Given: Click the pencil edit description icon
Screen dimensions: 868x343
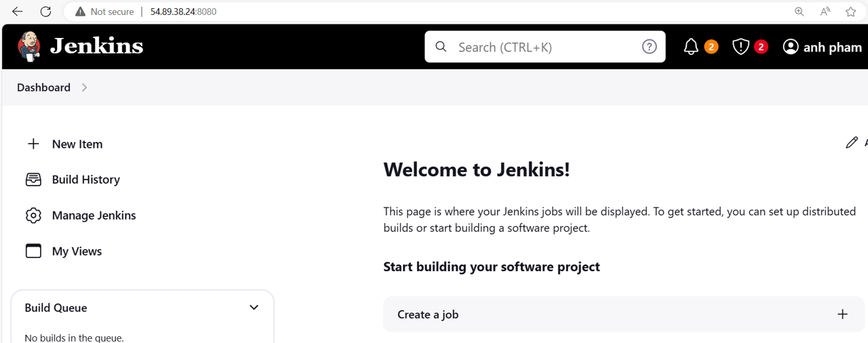Looking at the screenshot, I should click(852, 142).
